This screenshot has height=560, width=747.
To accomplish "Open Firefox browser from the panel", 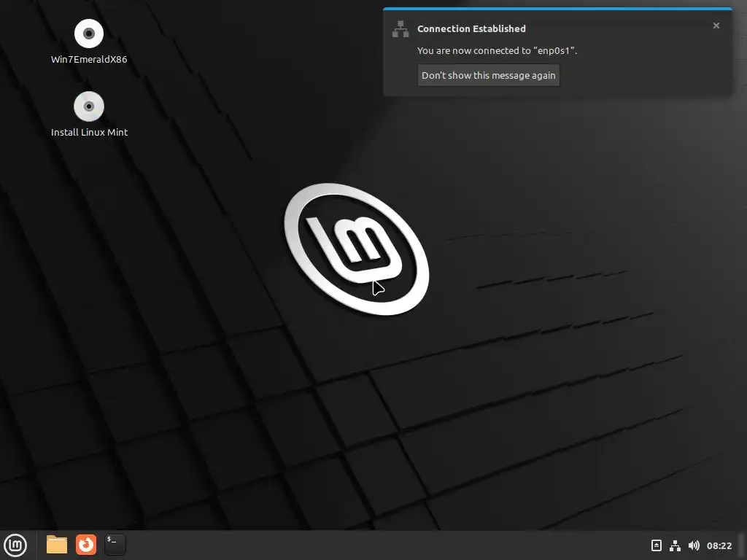I will [86, 544].
